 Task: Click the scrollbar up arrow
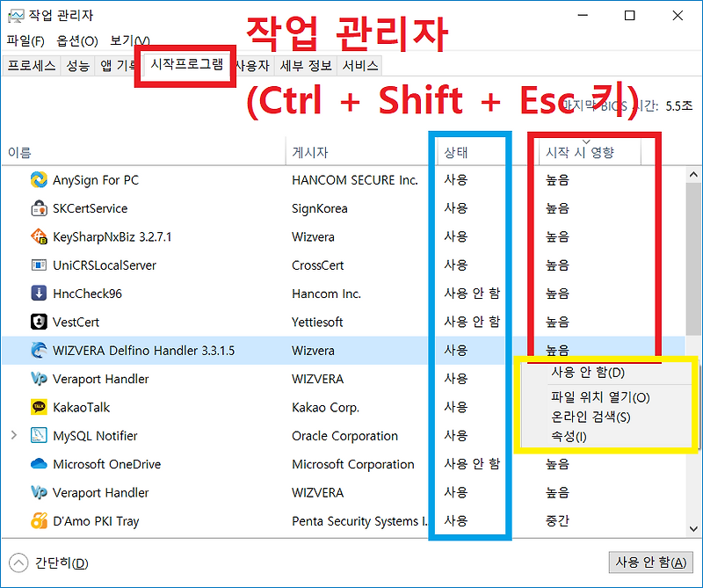[693, 175]
